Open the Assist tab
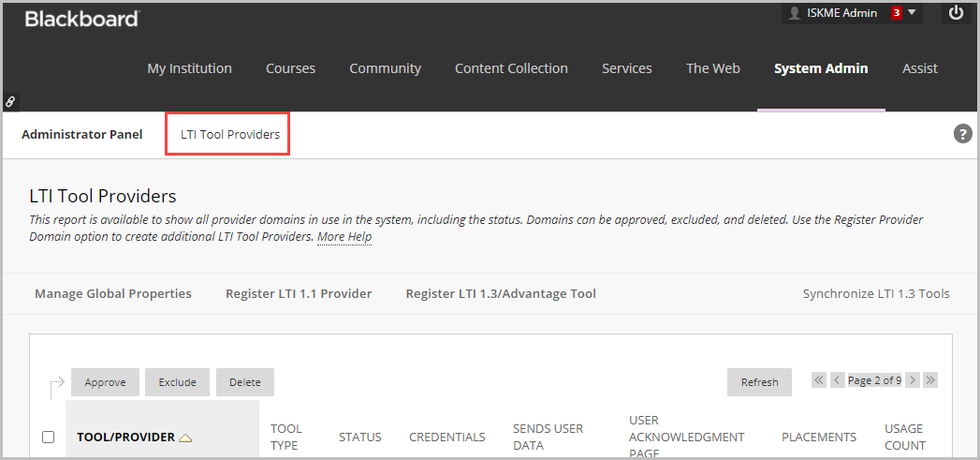 [920, 68]
